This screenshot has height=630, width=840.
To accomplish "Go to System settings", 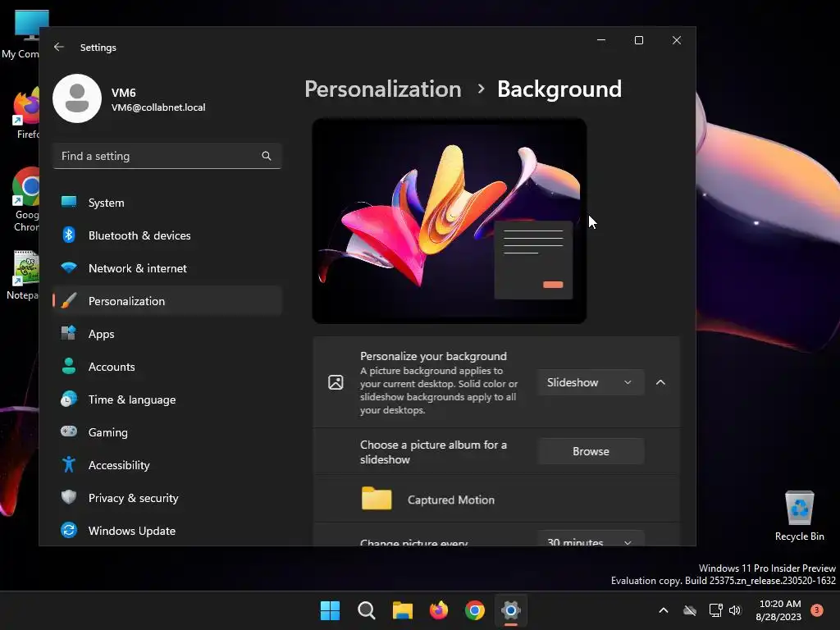I will click(x=167, y=203).
